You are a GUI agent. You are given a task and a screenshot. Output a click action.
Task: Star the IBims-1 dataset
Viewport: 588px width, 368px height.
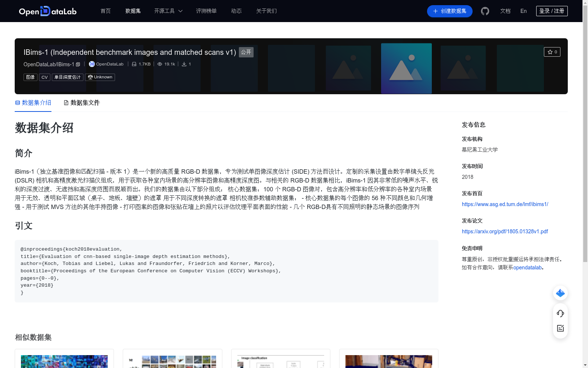click(552, 52)
